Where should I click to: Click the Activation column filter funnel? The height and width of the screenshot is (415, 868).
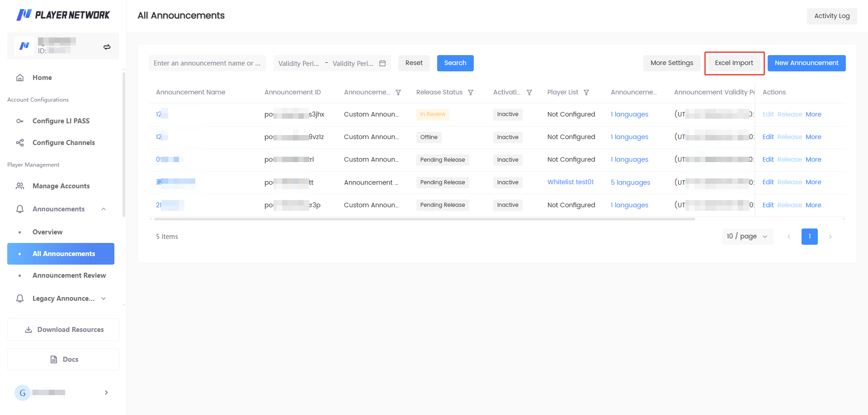click(x=529, y=93)
